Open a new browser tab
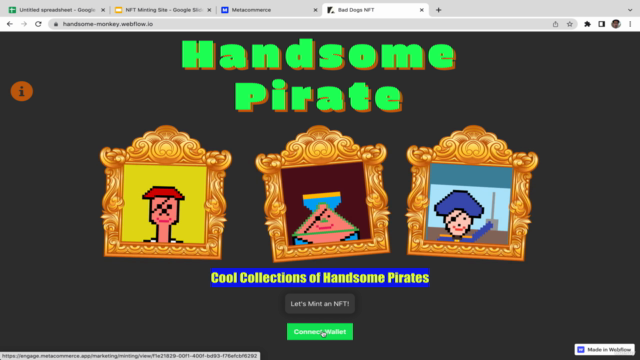This screenshot has height=360, width=640. tap(438, 10)
